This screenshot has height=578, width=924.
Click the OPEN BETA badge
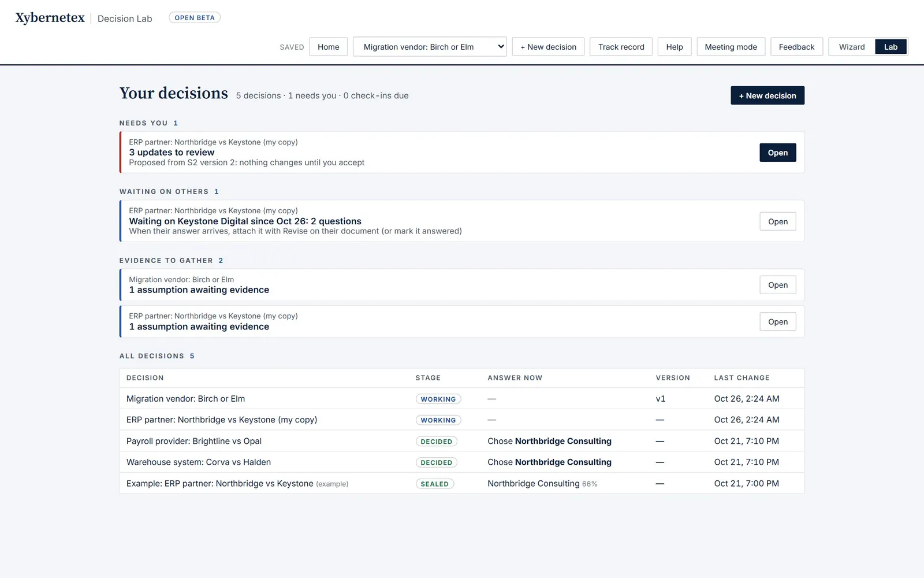tap(195, 18)
